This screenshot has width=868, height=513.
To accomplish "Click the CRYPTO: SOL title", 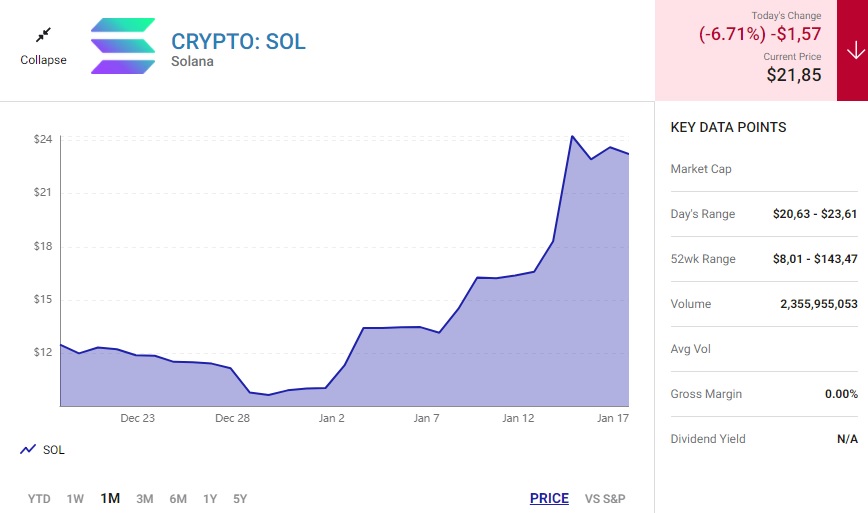I will (239, 42).
